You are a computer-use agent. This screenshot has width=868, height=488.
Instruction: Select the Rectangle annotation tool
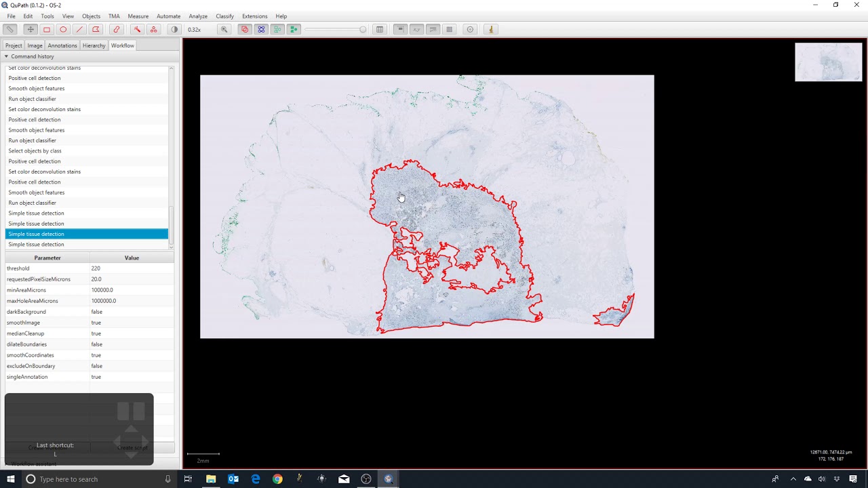(x=47, y=29)
